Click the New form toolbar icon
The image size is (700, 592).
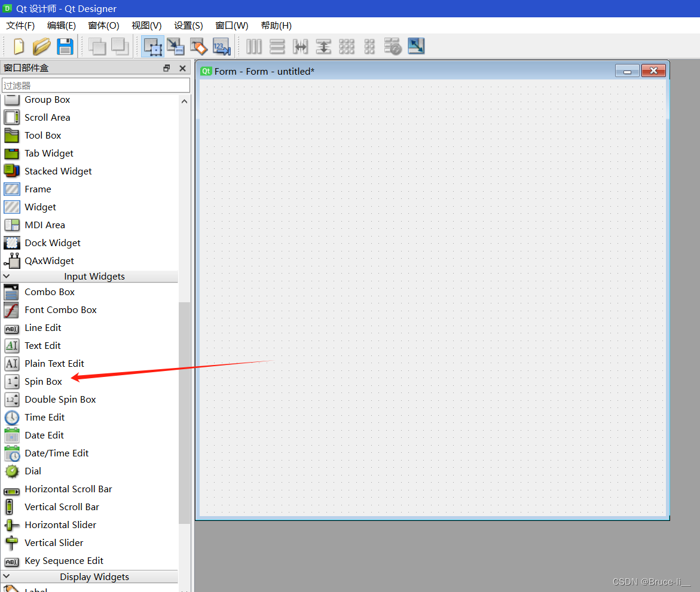tap(19, 47)
